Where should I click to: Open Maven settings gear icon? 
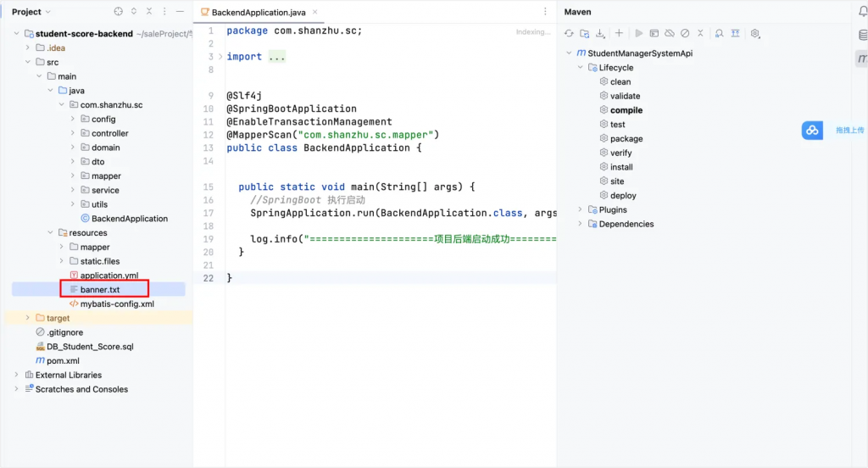(755, 33)
